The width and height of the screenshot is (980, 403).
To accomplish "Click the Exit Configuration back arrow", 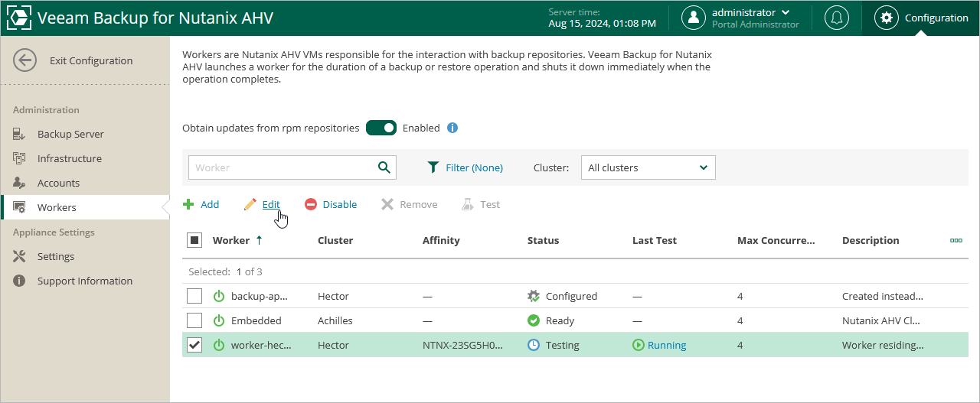I will (25, 60).
